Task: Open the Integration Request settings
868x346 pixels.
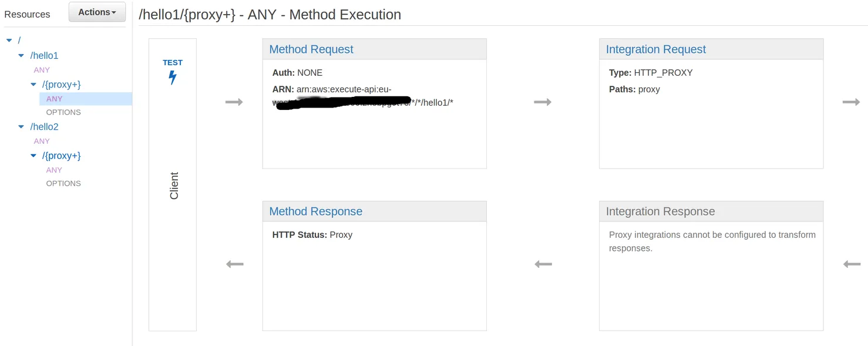Action: [x=655, y=49]
